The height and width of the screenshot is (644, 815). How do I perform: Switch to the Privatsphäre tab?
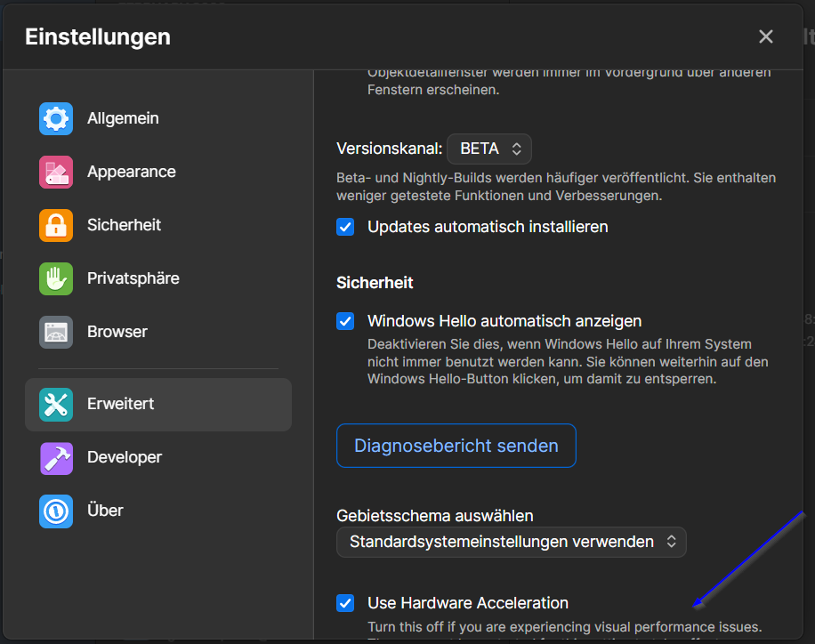point(133,278)
